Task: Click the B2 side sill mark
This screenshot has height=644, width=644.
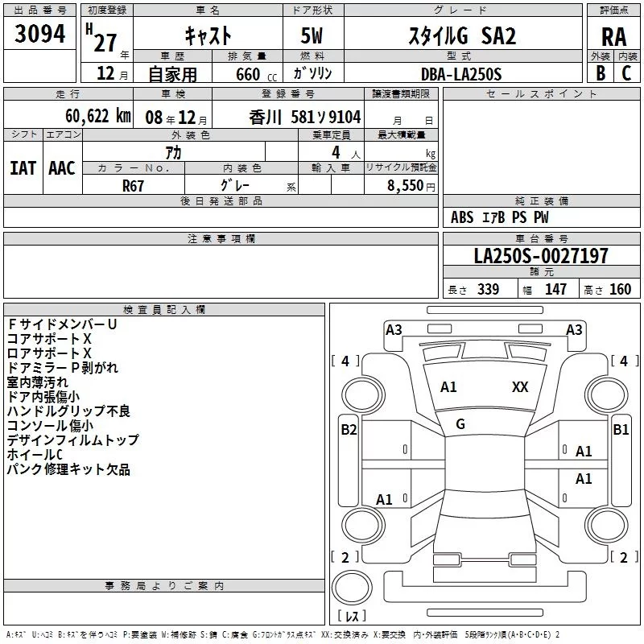Action: (x=349, y=430)
